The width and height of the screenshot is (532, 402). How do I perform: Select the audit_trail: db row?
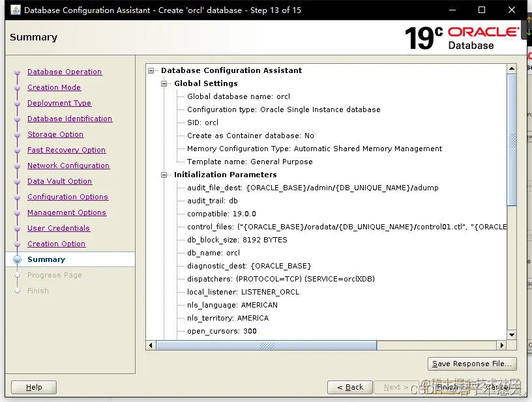click(x=213, y=201)
